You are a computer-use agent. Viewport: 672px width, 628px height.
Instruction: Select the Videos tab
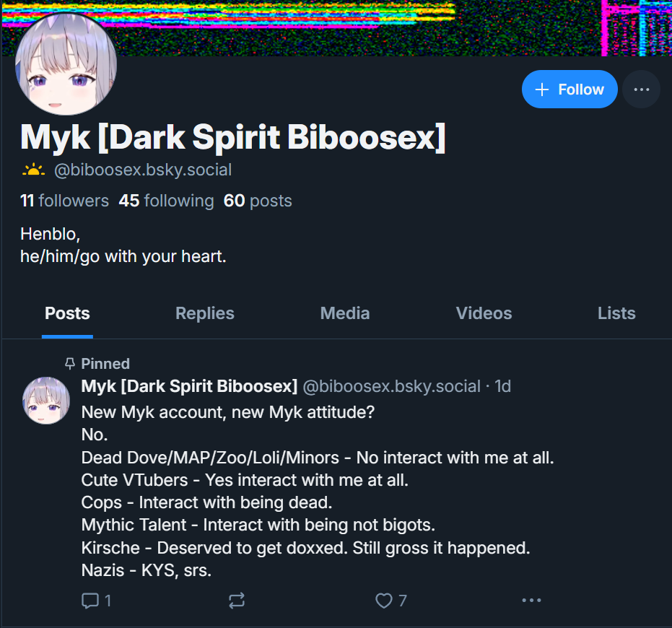pos(484,313)
